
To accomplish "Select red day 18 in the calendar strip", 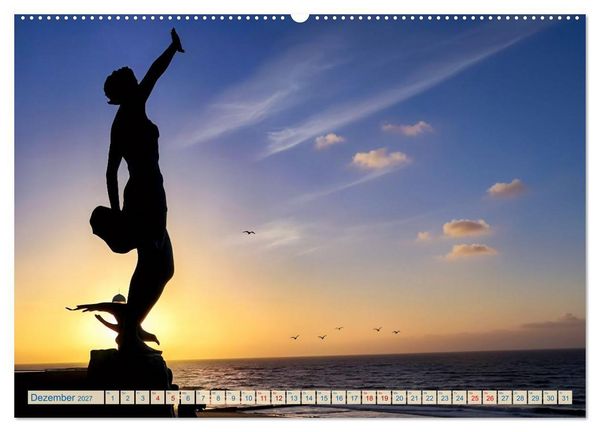I will [x=369, y=397].
